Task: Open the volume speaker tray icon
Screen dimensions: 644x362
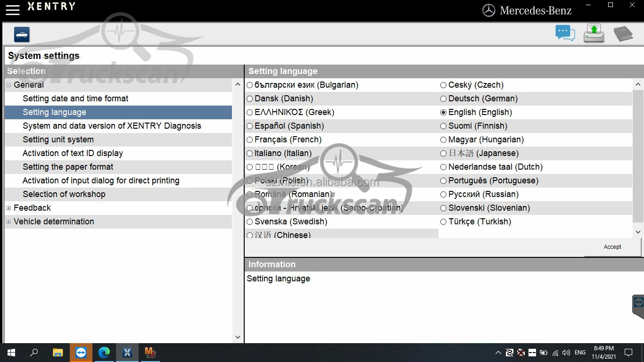Action: tap(566, 353)
